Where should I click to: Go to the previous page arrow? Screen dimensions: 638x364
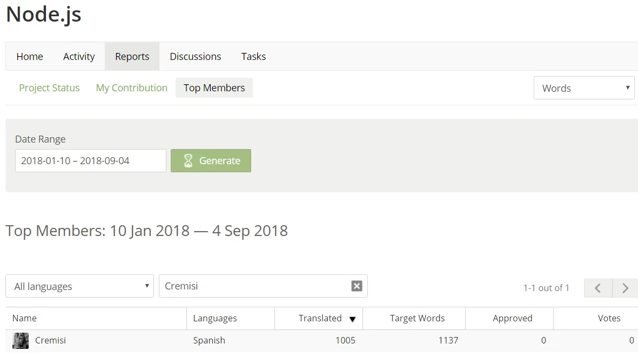tap(597, 288)
